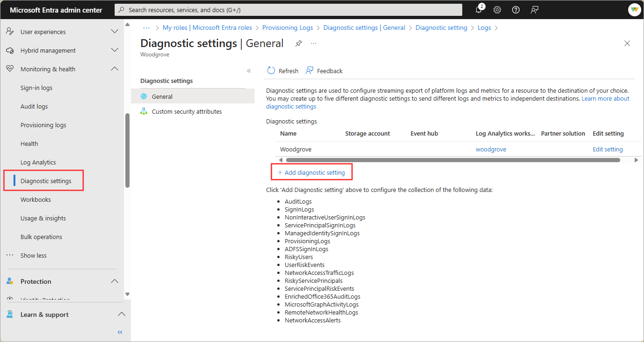Open Sign-in logs in sidebar
Viewport: 644px width, 342px height.
(x=36, y=88)
